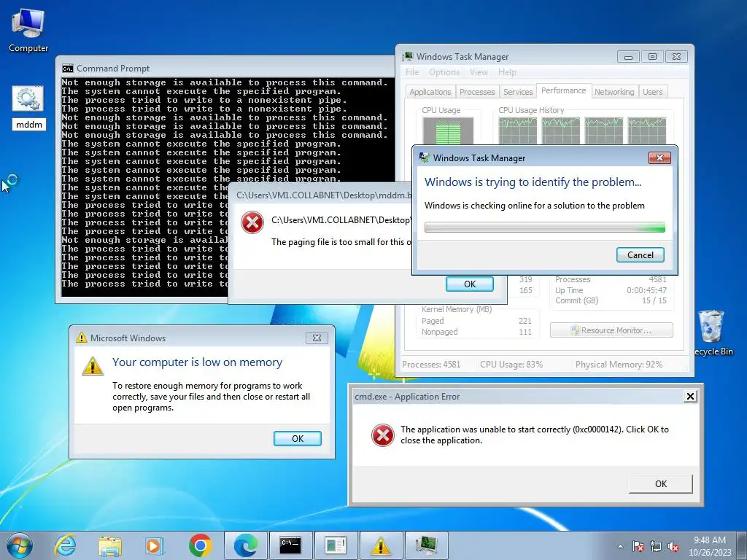Switch to the Users tab

coord(652,92)
